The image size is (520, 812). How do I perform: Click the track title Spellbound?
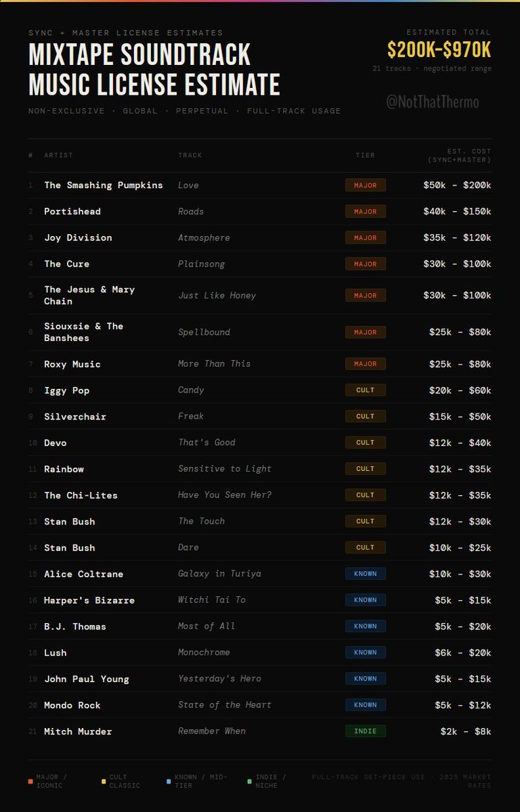click(x=204, y=332)
